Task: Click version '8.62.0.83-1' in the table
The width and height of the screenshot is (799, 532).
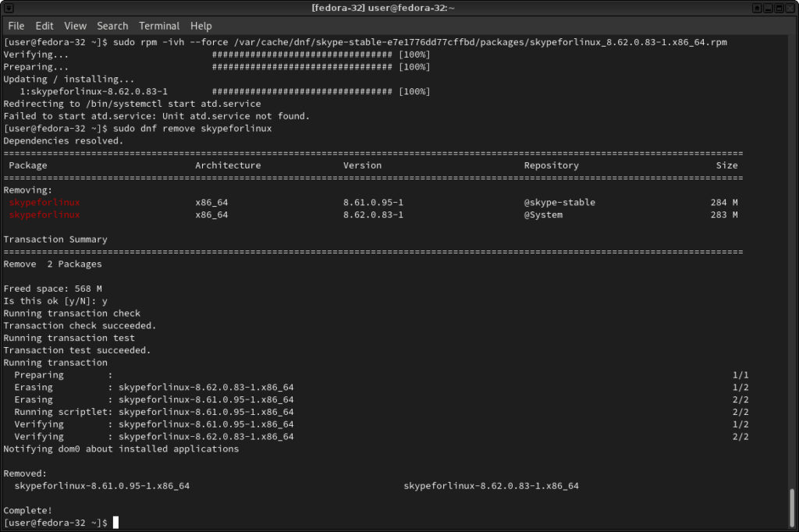Action: coord(373,215)
